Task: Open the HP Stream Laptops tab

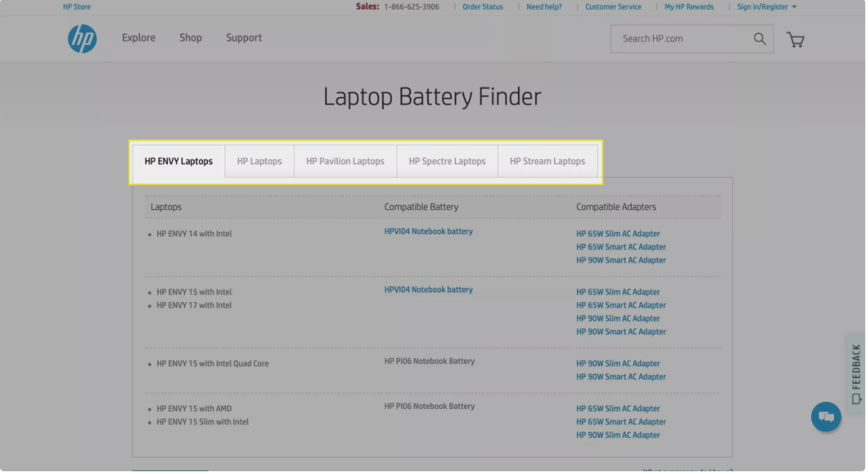Action: pos(547,161)
